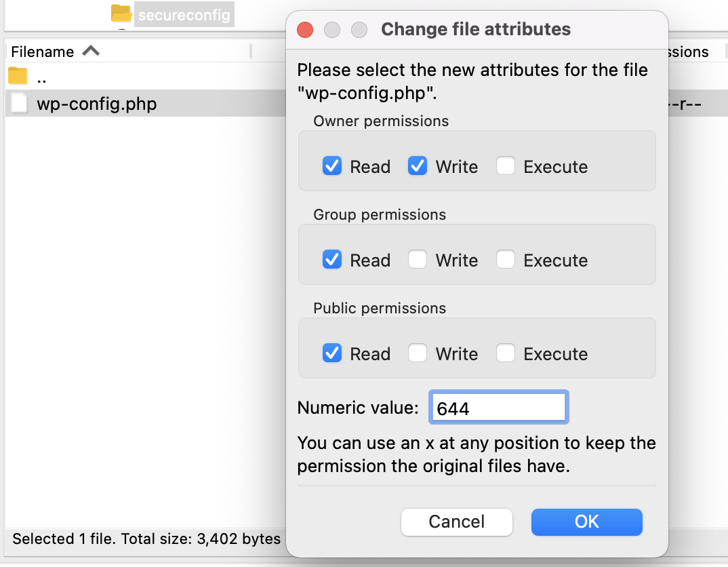Open the parent directory folder icon

[x=16, y=75]
